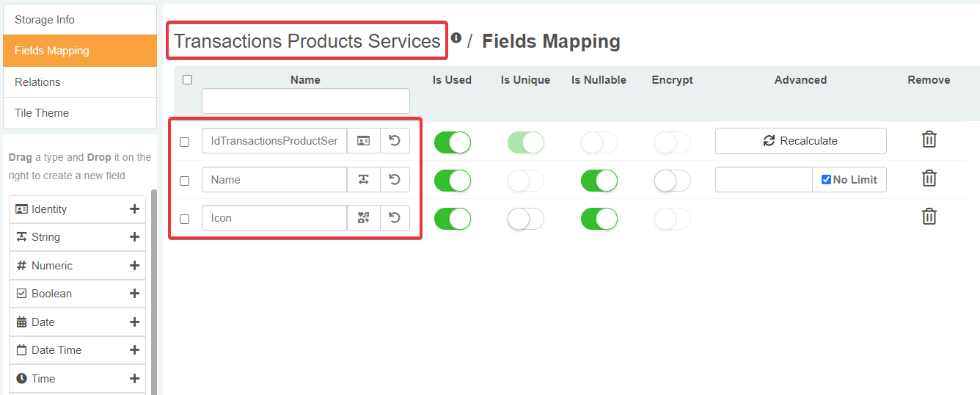Turn off Is Used for Name field

[x=452, y=180]
